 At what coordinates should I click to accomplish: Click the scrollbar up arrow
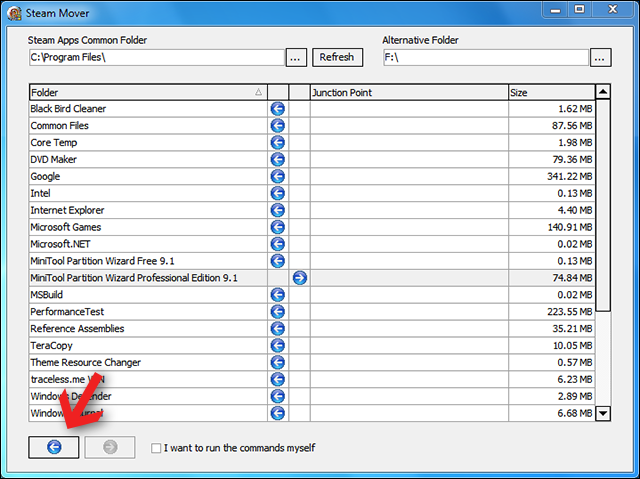tap(603, 92)
